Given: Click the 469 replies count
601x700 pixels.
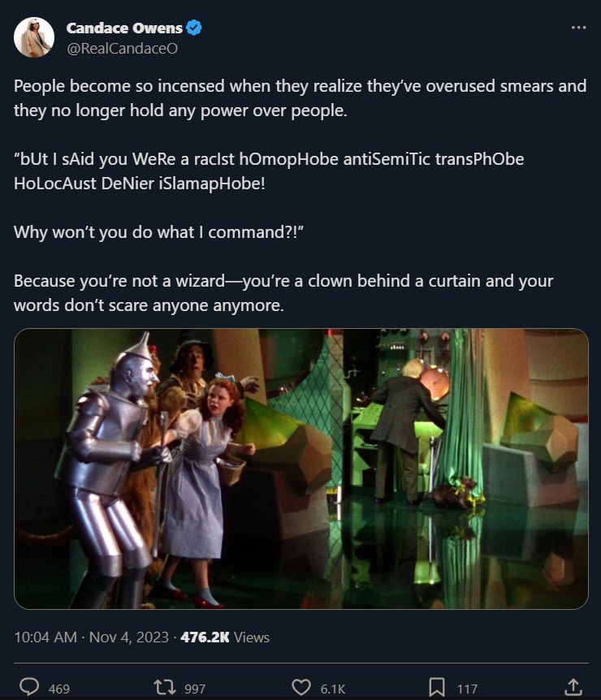Looking at the screenshot, I should click(x=59, y=689).
